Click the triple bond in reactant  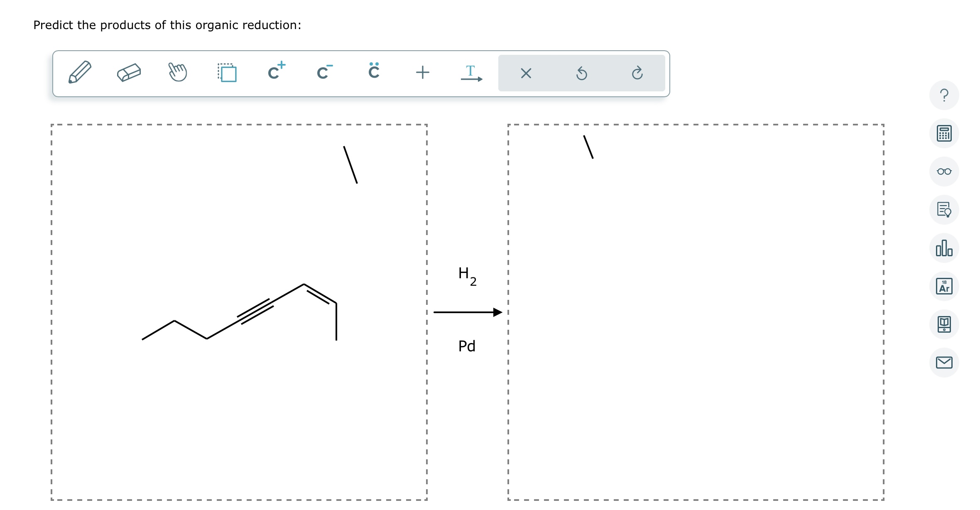pyautogui.click(x=255, y=311)
